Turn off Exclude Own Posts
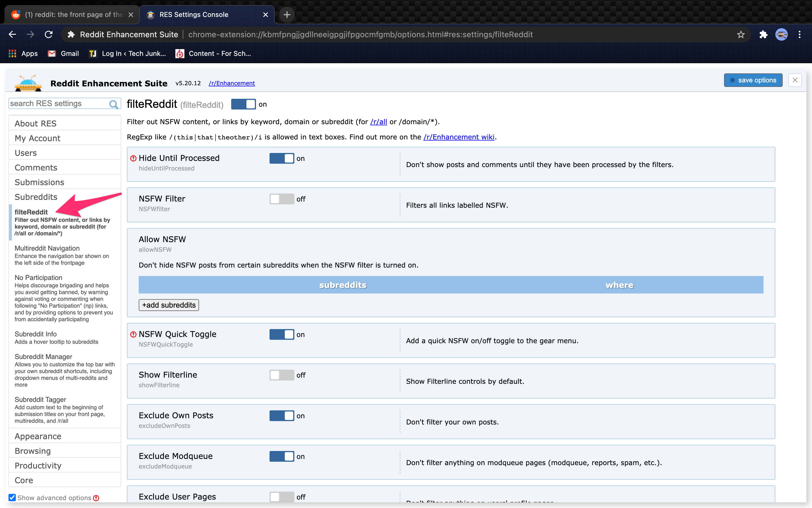Image resolution: width=812 pixels, height=508 pixels. click(x=282, y=416)
